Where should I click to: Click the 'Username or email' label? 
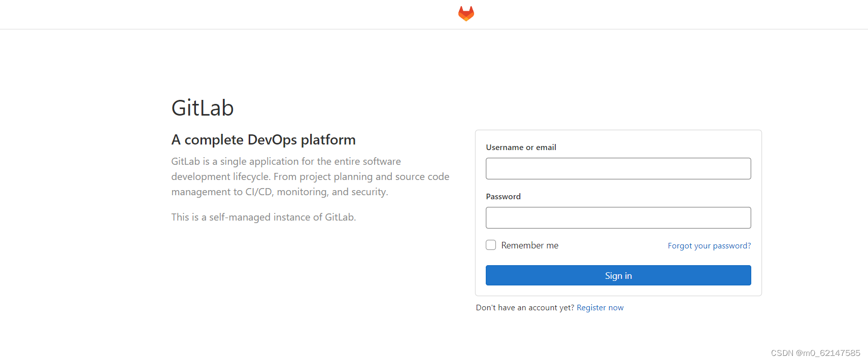point(521,148)
